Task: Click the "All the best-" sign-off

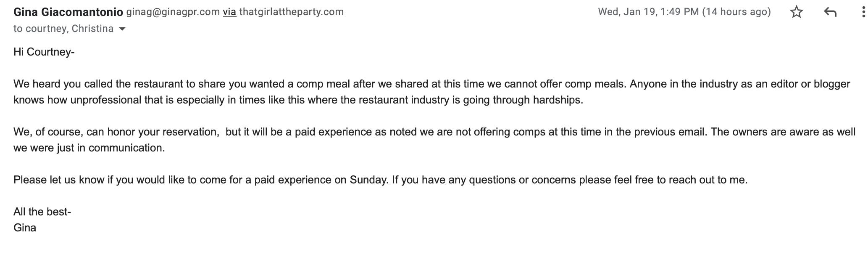Action: click(42, 212)
